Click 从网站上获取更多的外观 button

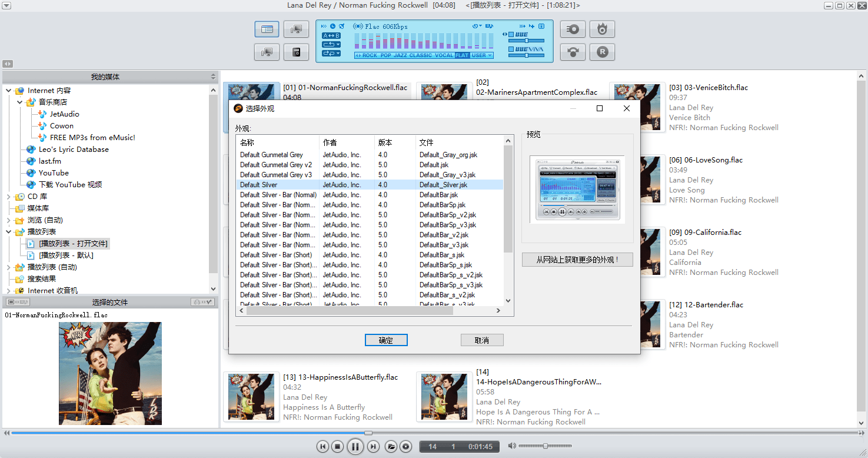coord(577,260)
